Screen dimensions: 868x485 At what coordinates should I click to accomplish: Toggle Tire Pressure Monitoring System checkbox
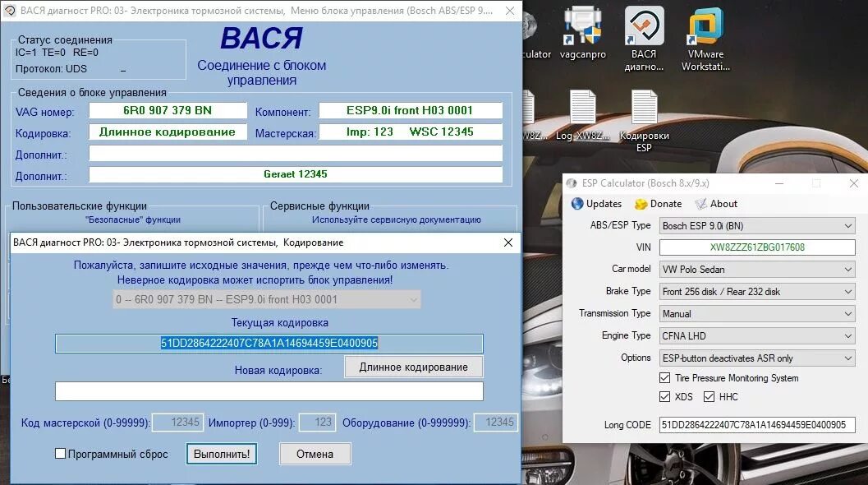[x=665, y=378]
